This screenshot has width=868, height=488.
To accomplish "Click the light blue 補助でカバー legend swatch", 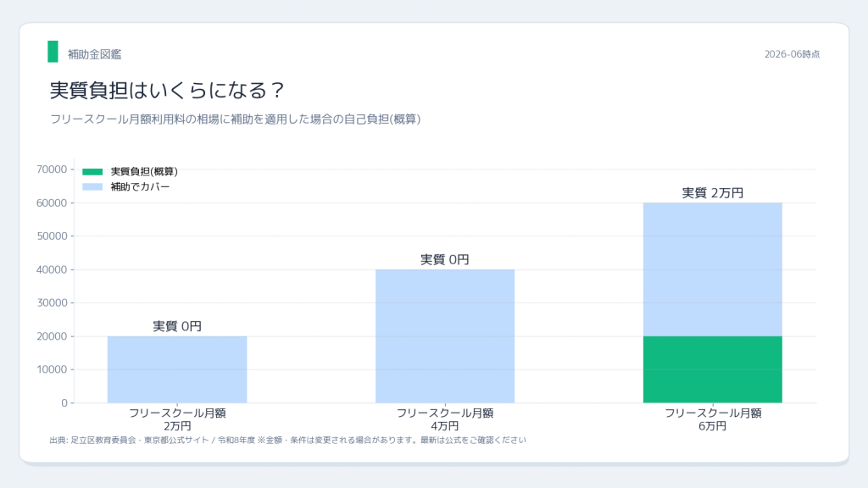I will tap(92, 187).
